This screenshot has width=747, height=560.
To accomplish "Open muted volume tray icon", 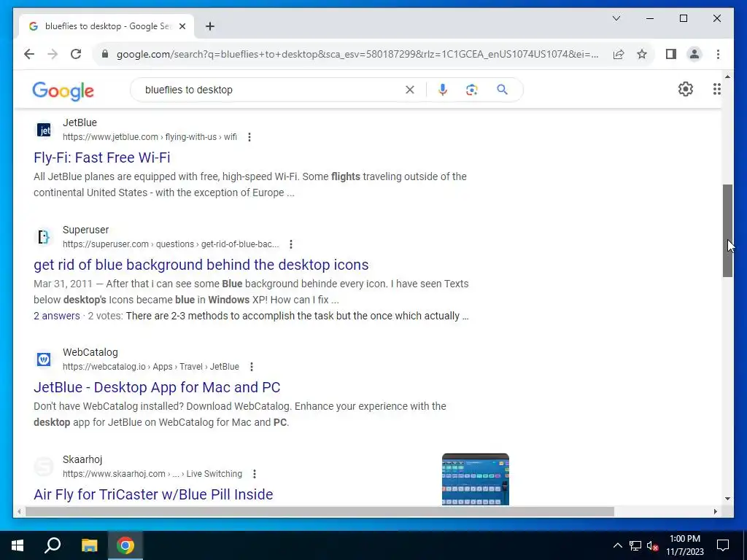I will (x=652, y=545).
